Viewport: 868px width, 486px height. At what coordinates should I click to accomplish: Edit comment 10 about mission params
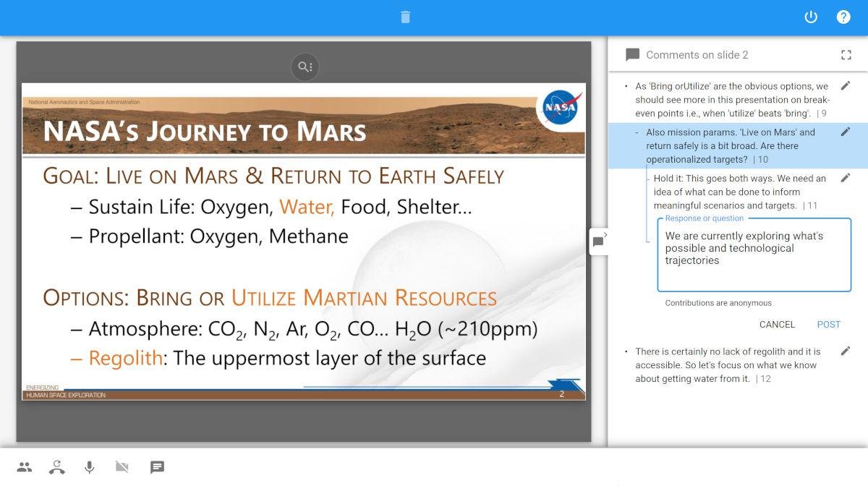[x=846, y=132]
